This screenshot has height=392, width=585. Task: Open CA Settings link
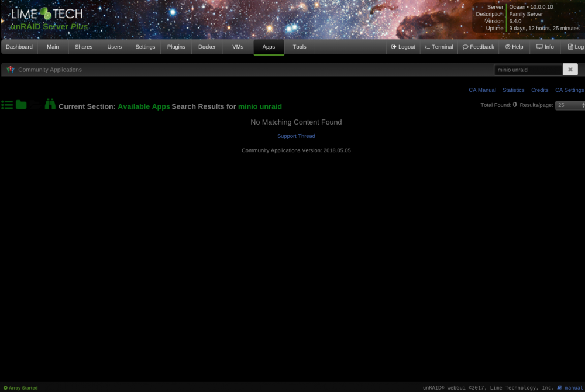569,90
